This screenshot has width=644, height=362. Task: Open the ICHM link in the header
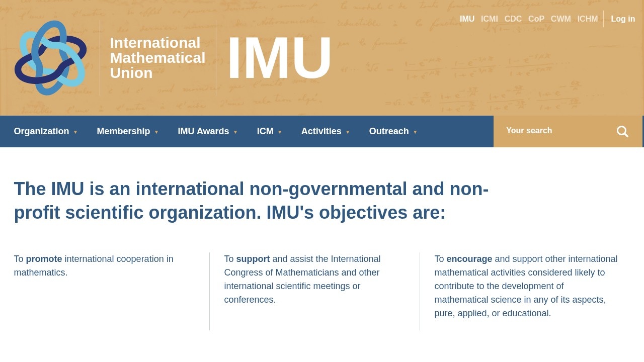pyautogui.click(x=587, y=19)
